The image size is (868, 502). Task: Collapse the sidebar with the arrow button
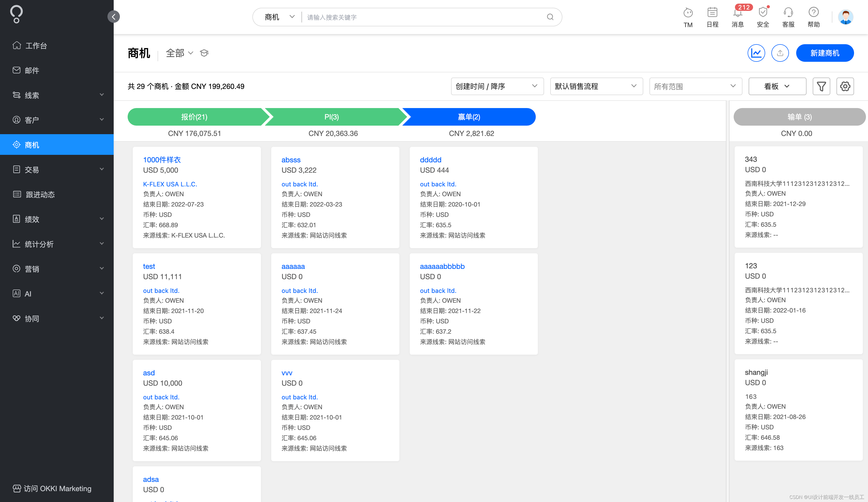tap(114, 17)
